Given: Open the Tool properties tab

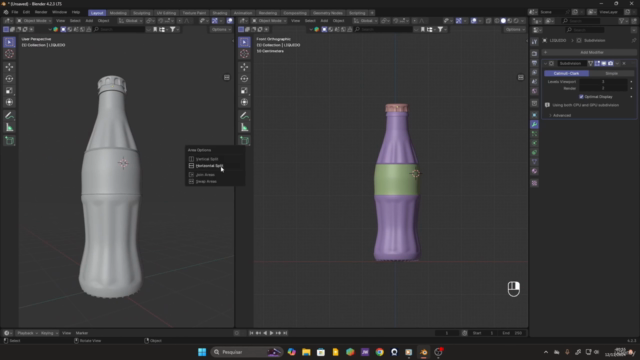Looking at the screenshot, I should (534, 42).
